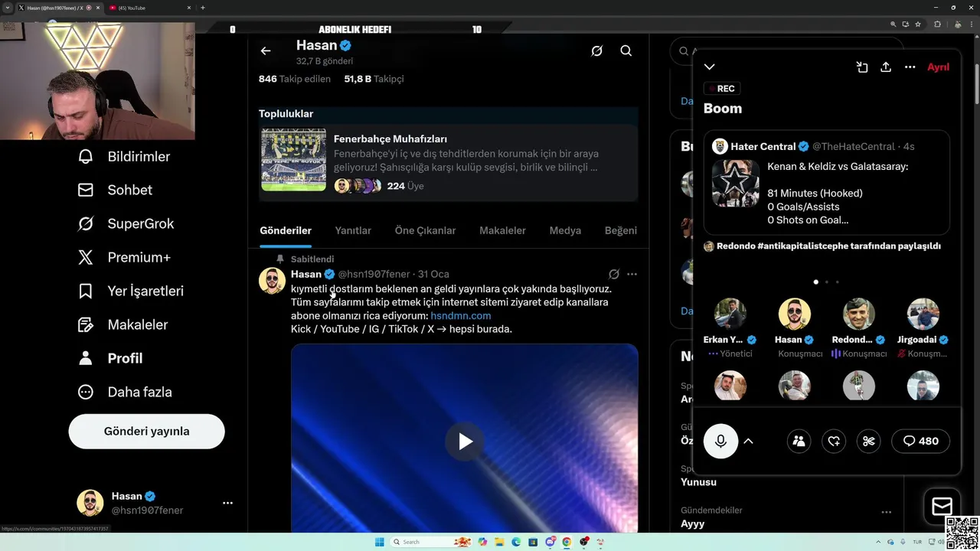Bookmark page with star icon
The height and width of the screenshot is (551, 980).
[x=918, y=24]
